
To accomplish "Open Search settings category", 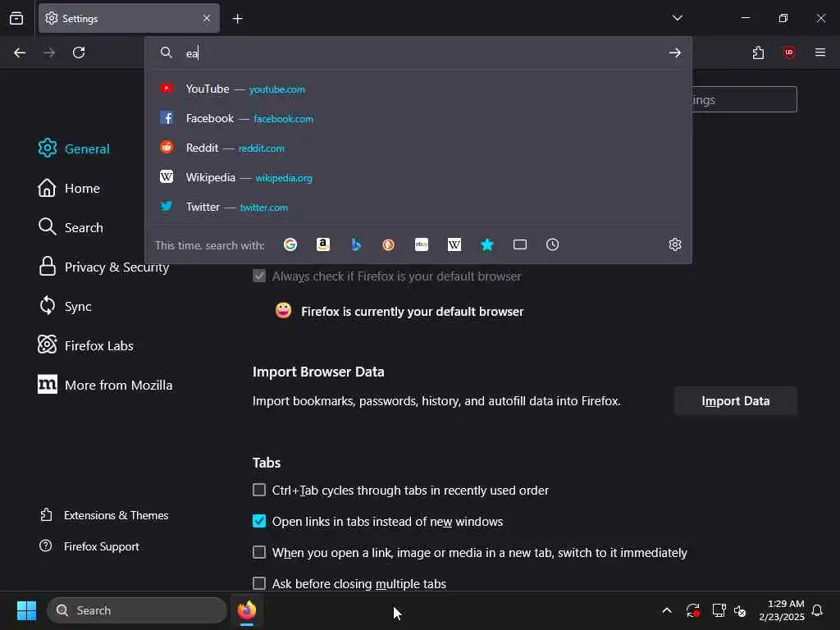I will click(71, 227).
